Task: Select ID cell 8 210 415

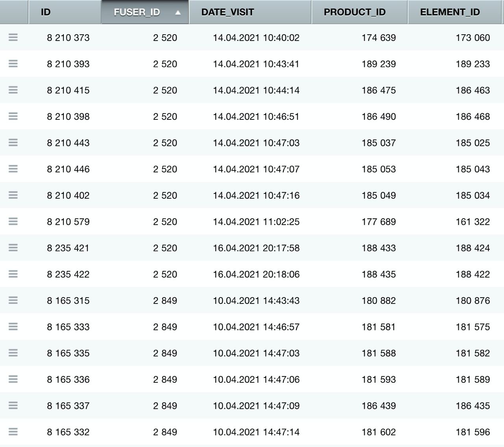Action: [x=68, y=90]
